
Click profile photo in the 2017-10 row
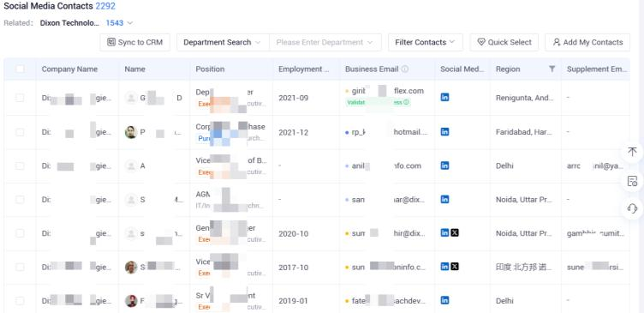point(131,267)
